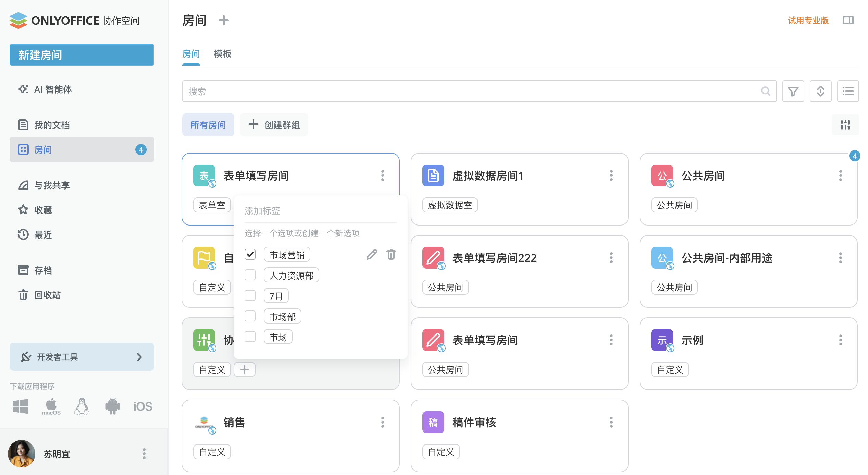Viewport: 868px width, 475px height.
Task: Open options menu for 公共房间 card
Action: (x=840, y=175)
